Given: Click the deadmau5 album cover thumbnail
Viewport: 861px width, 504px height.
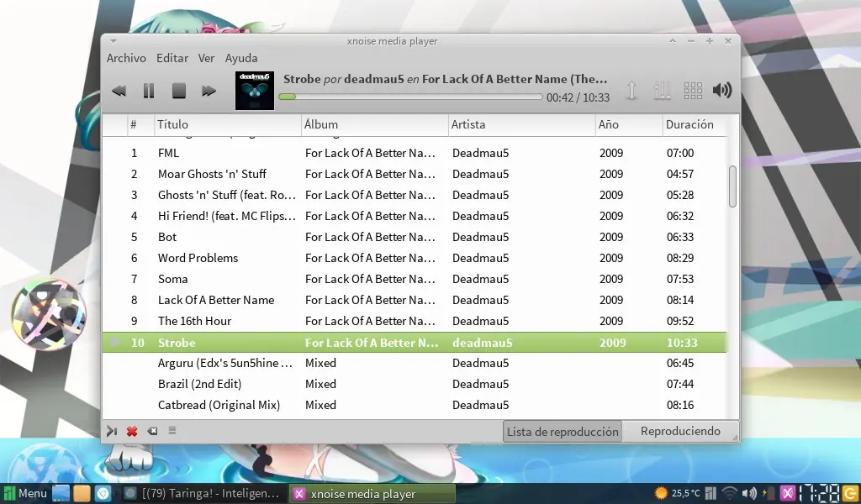Looking at the screenshot, I should coord(255,91).
